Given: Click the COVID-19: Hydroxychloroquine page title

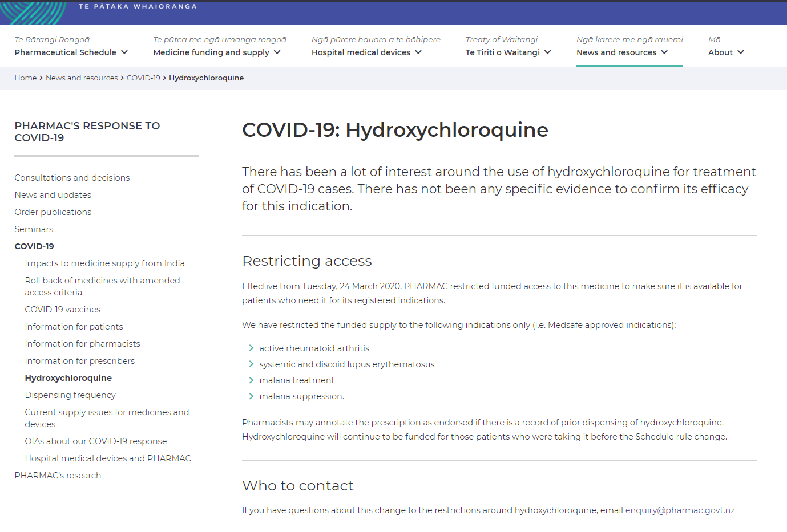Looking at the screenshot, I should point(395,130).
